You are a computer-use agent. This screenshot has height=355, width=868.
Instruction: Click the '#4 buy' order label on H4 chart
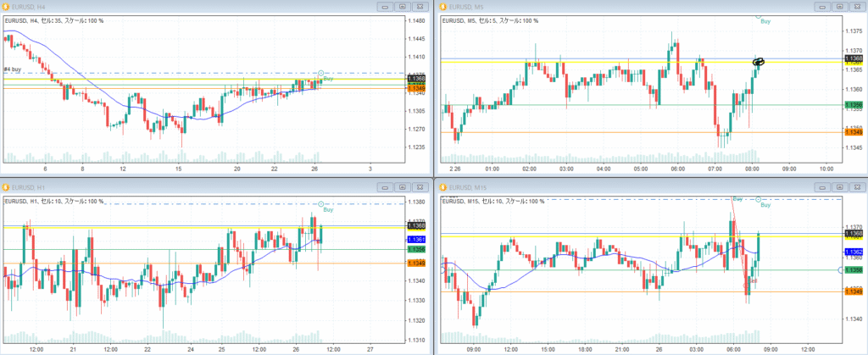click(x=13, y=69)
